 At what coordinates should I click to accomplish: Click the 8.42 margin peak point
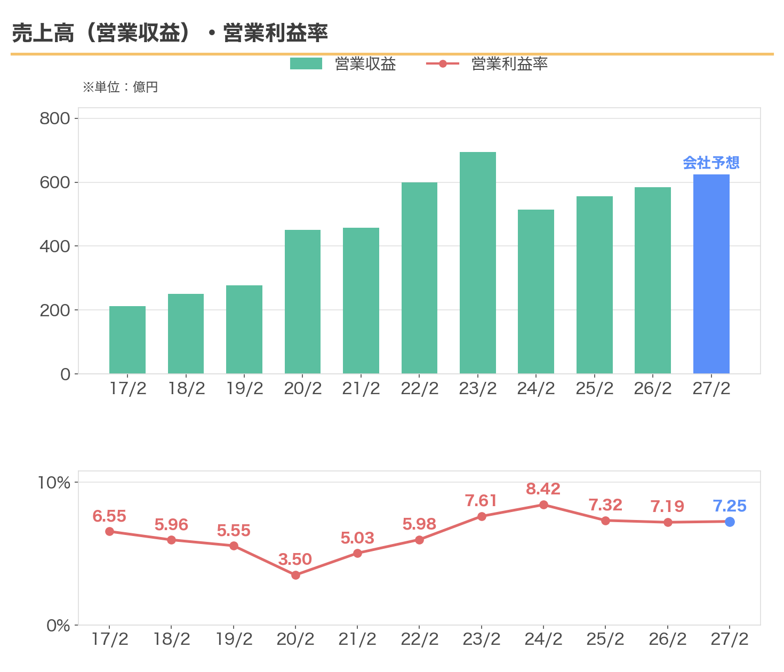(x=543, y=505)
